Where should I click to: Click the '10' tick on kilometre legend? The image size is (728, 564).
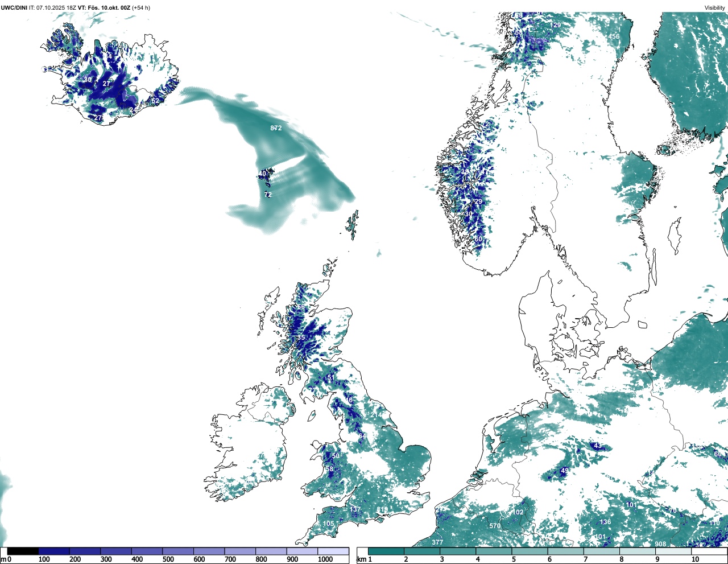pyautogui.click(x=695, y=559)
